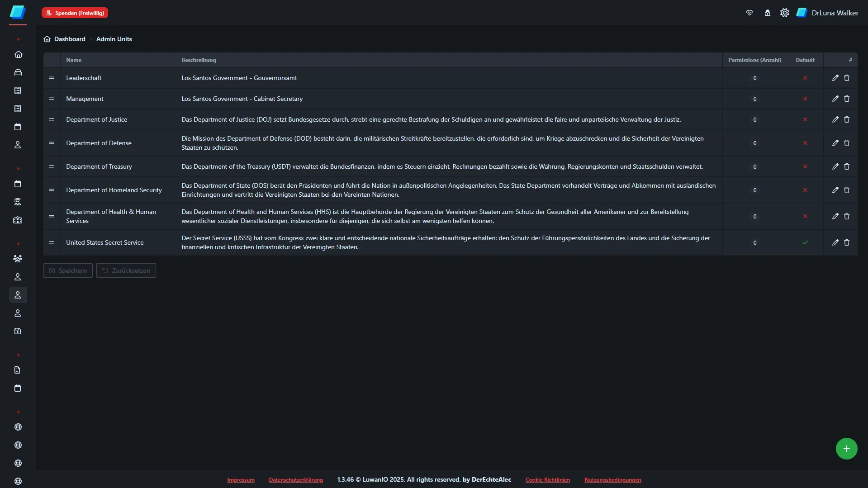Open the settings gear in top bar

point(784,13)
